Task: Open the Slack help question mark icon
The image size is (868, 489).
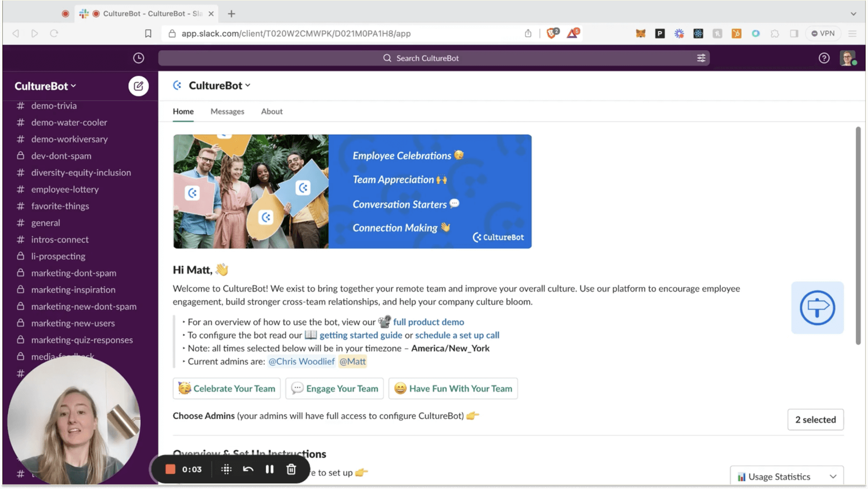Action: pyautogui.click(x=824, y=58)
